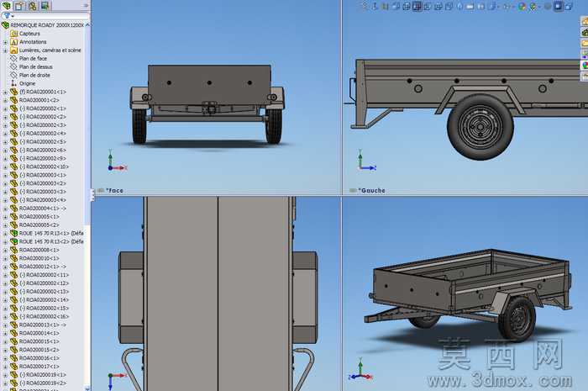The width and height of the screenshot is (588, 391).
Task: Click the ROA0200005<1> part icon
Action: pos(14,216)
